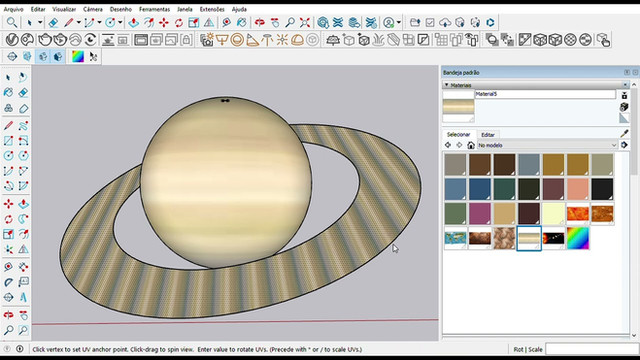Select the Eraser tool in left toolbar
Viewport: 640px width, 360px height.
coord(23,93)
